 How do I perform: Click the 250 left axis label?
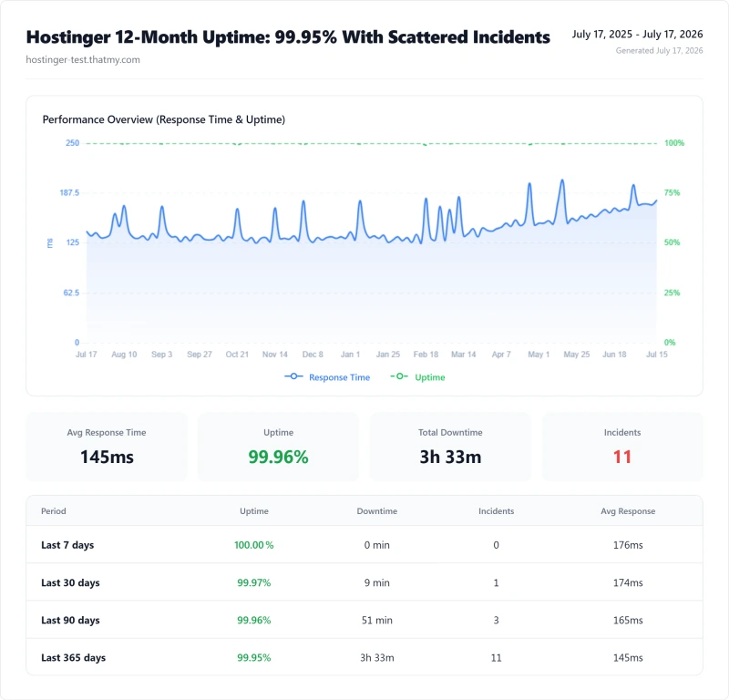point(73,143)
